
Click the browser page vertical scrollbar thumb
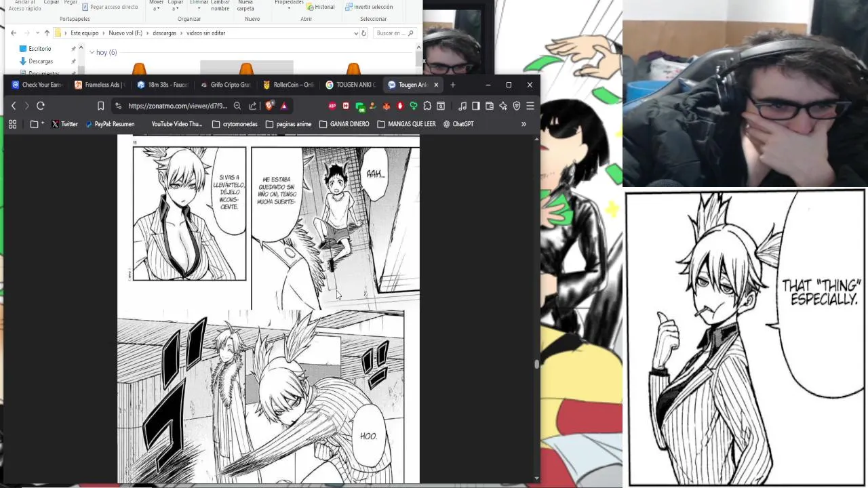coord(537,364)
